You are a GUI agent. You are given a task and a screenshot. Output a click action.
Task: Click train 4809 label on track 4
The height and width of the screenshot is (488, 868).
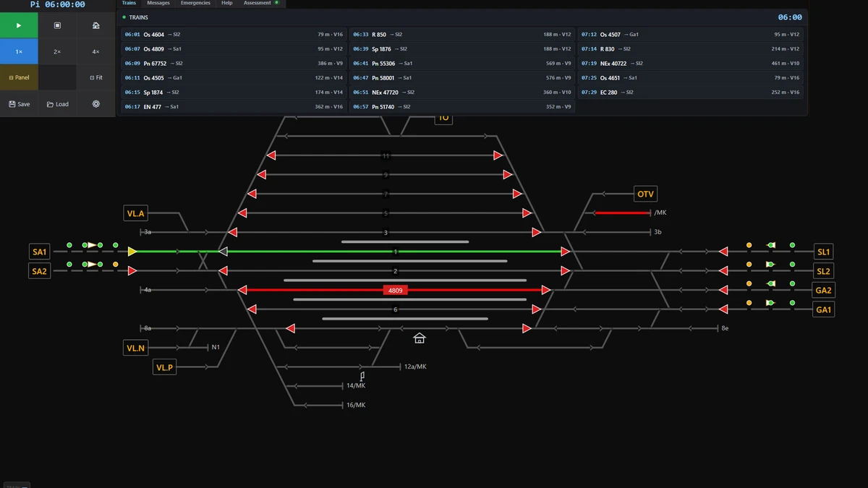pyautogui.click(x=395, y=290)
